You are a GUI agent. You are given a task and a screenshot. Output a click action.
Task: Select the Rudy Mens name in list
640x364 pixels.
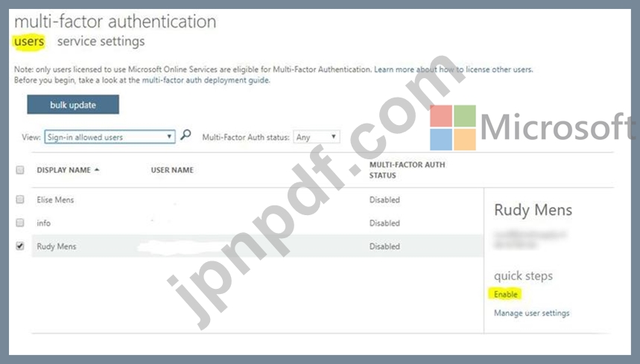(57, 246)
